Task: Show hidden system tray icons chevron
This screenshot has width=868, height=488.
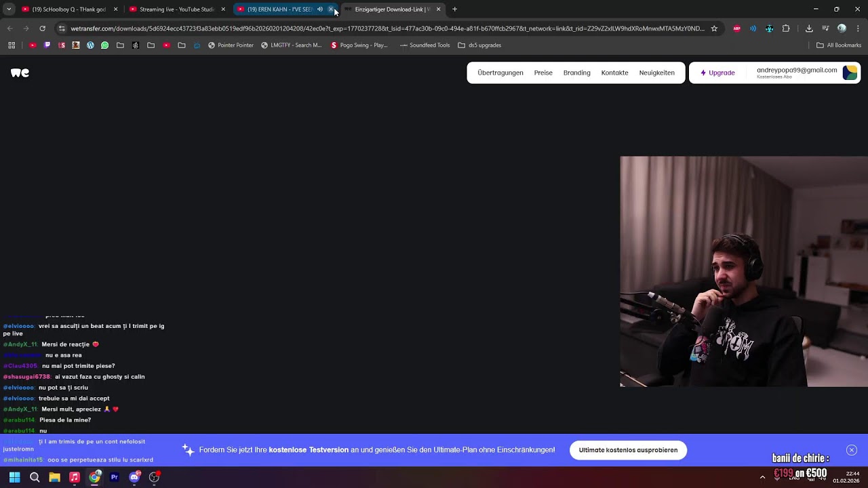Action: (762, 477)
